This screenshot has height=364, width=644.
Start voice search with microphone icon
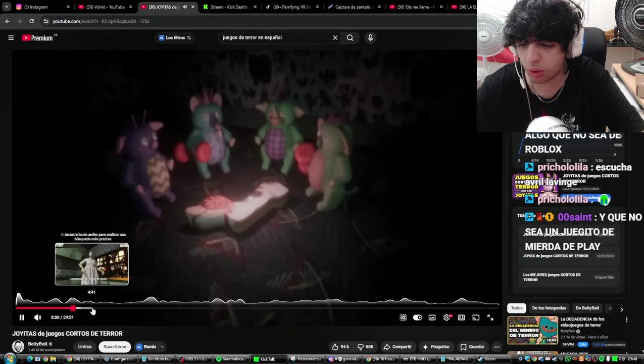coord(370,37)
